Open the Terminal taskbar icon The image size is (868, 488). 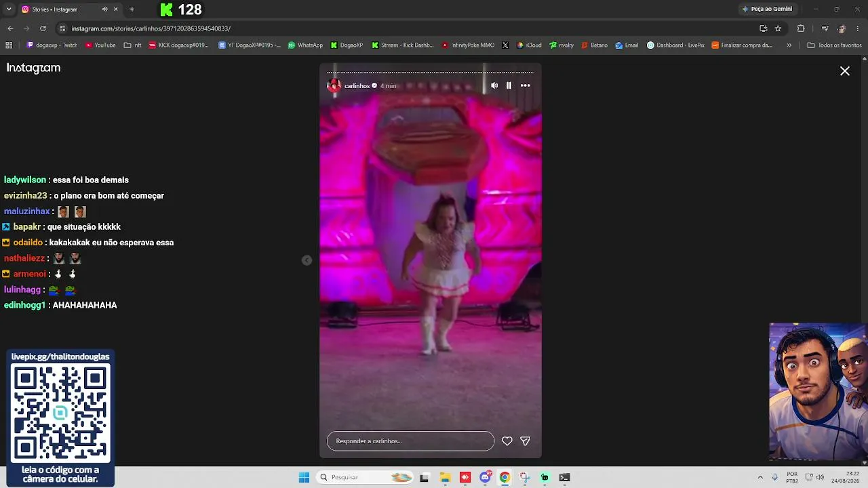click(564, 477)
